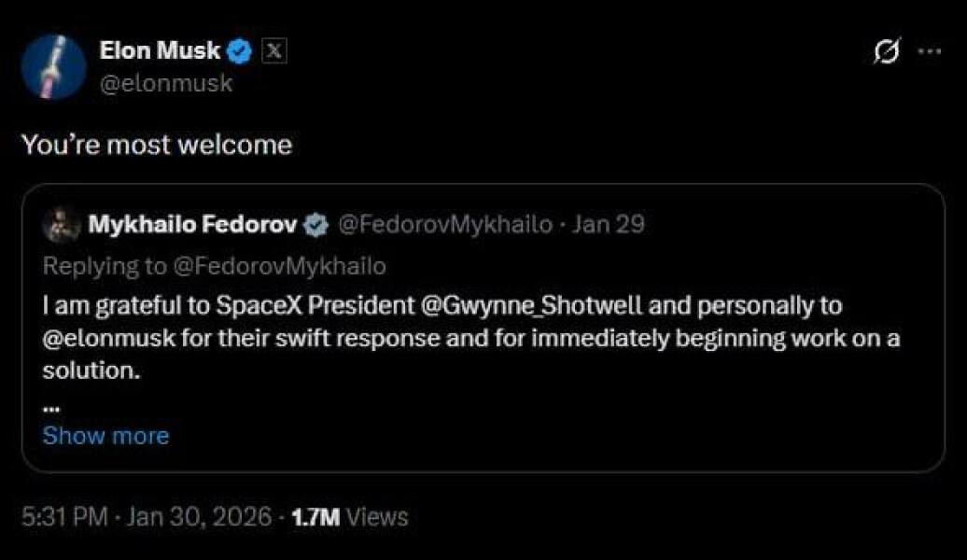This screenshot has height=560, width=967.
Task: Click the "You're most welcome" post text
Action: point(156,145)
